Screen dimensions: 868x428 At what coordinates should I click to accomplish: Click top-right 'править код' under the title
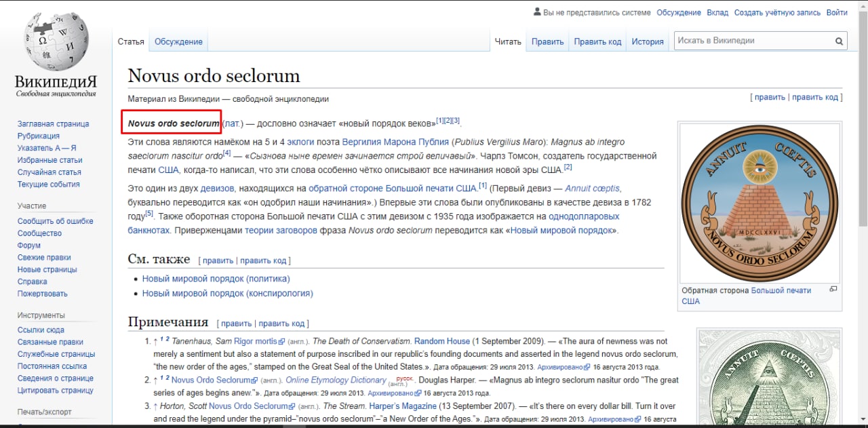tap(816, 97)
